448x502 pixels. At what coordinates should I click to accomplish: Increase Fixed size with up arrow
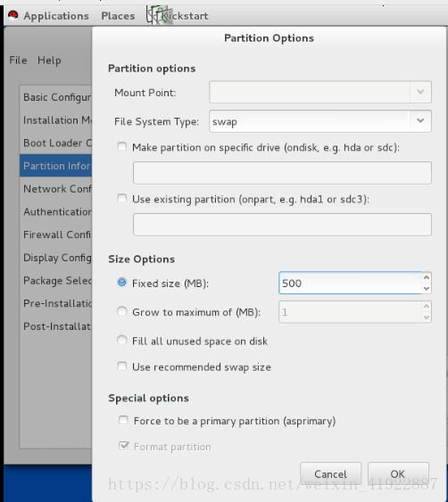(427, 277)
